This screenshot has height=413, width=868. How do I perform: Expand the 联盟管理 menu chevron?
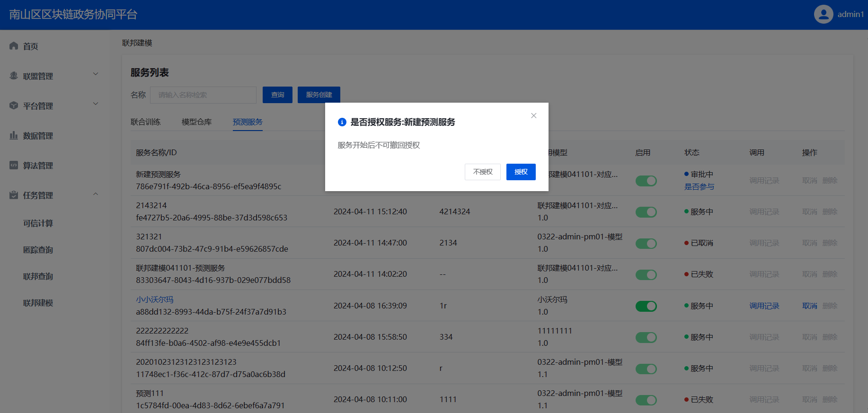(x=96, y=74)
